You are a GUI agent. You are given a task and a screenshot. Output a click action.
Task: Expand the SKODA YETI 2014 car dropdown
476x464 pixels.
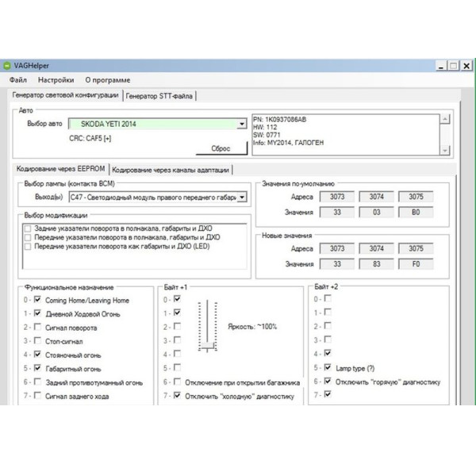pyautogui.click(x=242, y=125)
